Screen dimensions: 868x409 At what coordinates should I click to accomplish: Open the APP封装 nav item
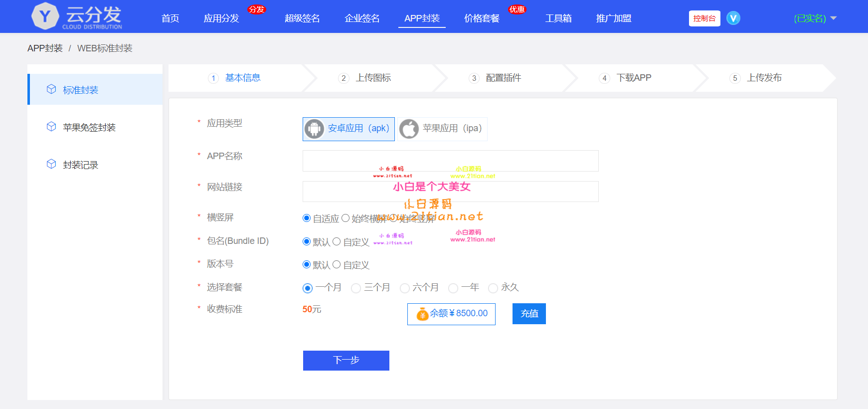pyautogui.click(x=422, y=18)
